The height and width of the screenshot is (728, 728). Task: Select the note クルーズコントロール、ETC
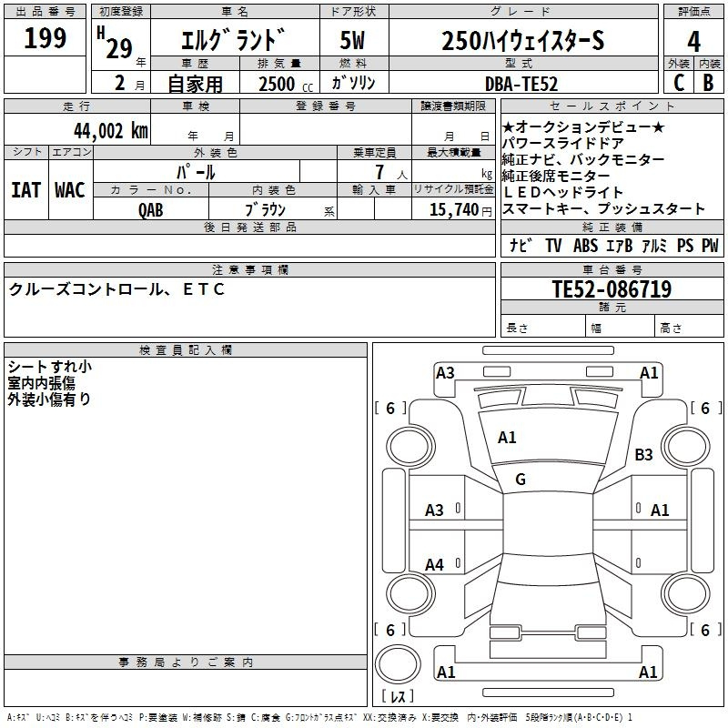point(116,289)
